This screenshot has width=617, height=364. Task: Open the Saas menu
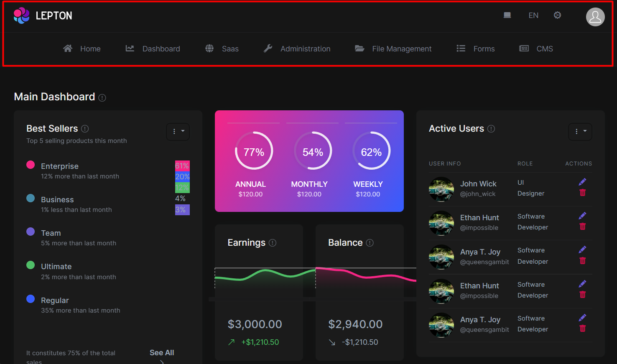222,48
